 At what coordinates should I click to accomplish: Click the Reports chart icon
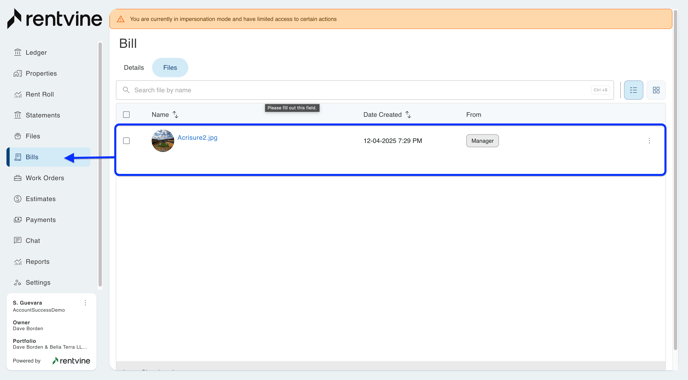[x=18, y=262]
